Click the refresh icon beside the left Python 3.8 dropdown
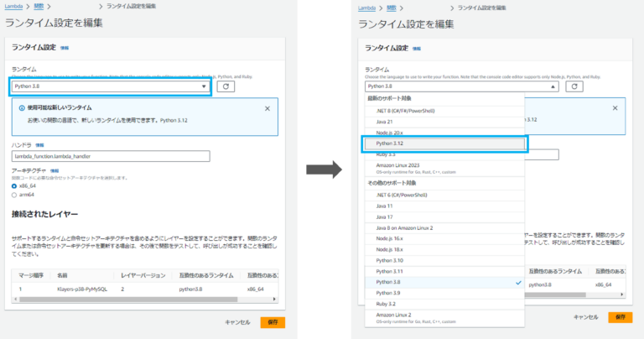Image resolution: width=644 pixels, height=339 pixels. (225, 86)
